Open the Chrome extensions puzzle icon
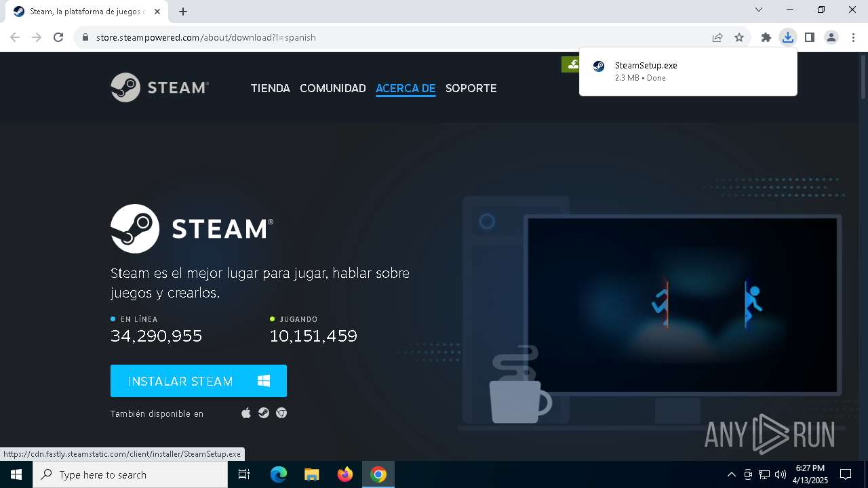868x488 pixels. point(766,37)
